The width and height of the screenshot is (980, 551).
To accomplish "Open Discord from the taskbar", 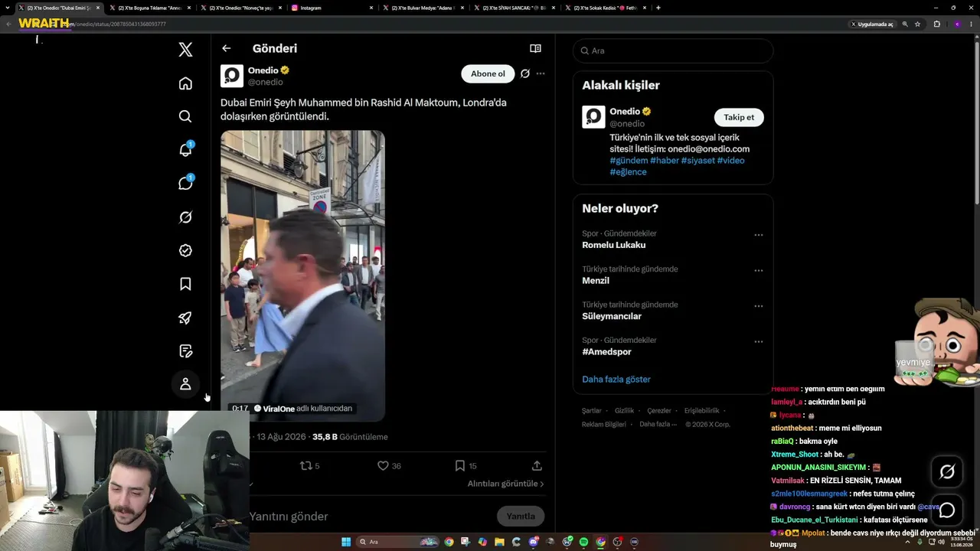I will 533,542.
